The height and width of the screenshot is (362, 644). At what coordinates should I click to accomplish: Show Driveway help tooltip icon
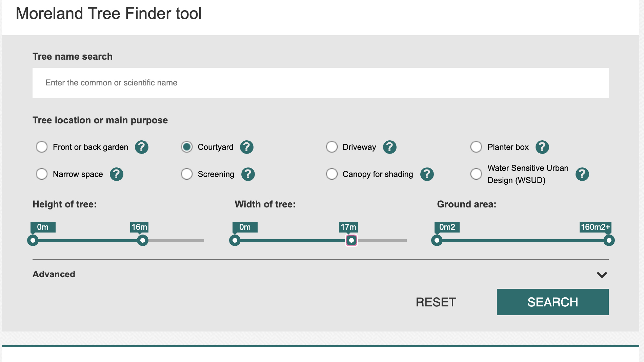(390, 147)
